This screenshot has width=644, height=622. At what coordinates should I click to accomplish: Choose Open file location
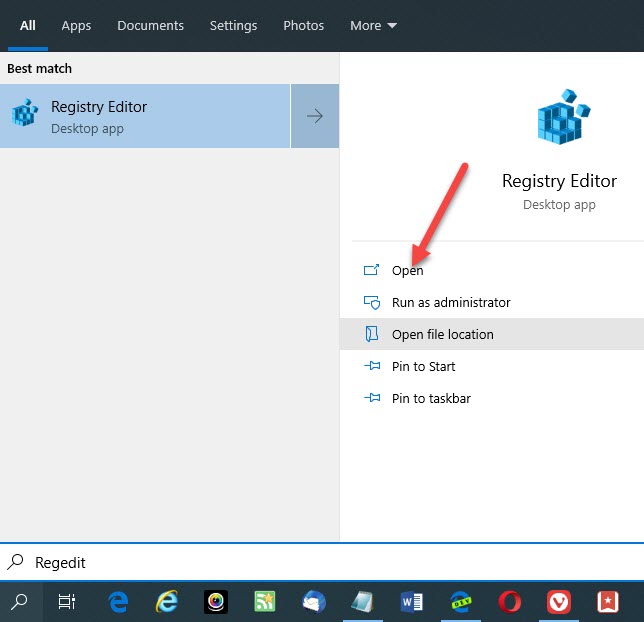(x=492, y=334)
